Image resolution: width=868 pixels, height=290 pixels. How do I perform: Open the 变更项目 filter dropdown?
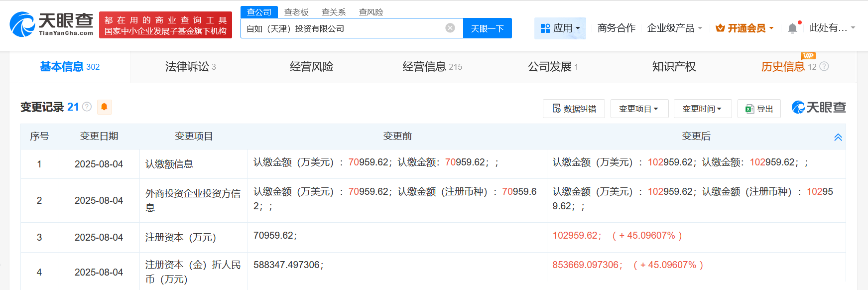tap(639, 109)
